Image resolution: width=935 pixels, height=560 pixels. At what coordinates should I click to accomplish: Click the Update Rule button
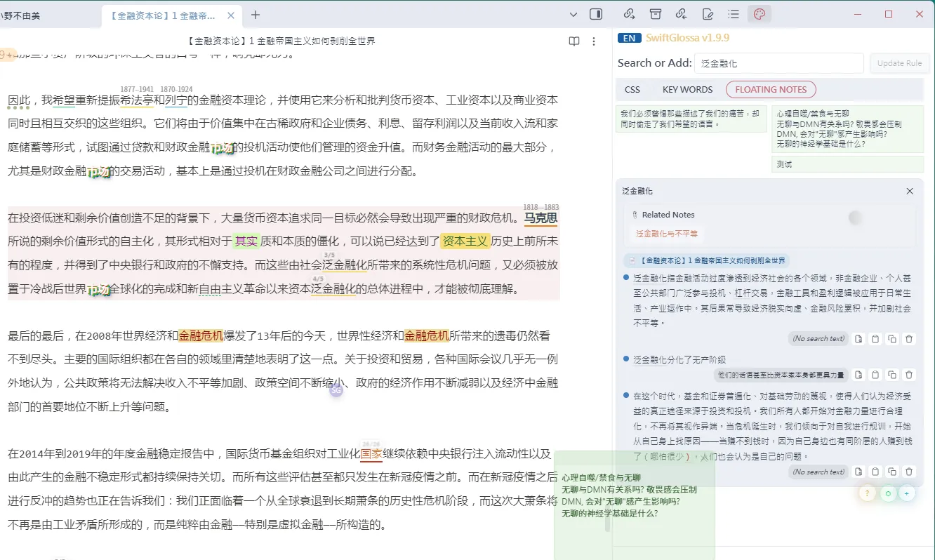899,63
